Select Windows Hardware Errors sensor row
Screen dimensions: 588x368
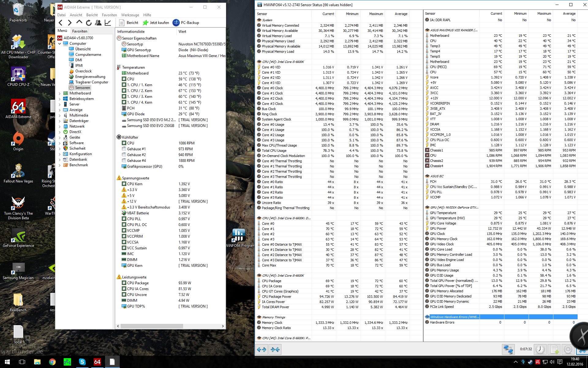pos(454,317)
